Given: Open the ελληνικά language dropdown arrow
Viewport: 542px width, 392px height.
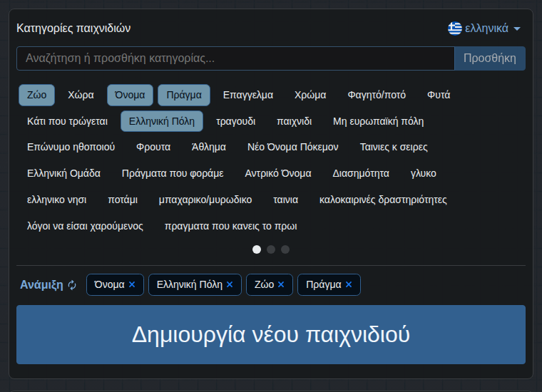Looking at the screenshot, I should [x=517, y=29].
